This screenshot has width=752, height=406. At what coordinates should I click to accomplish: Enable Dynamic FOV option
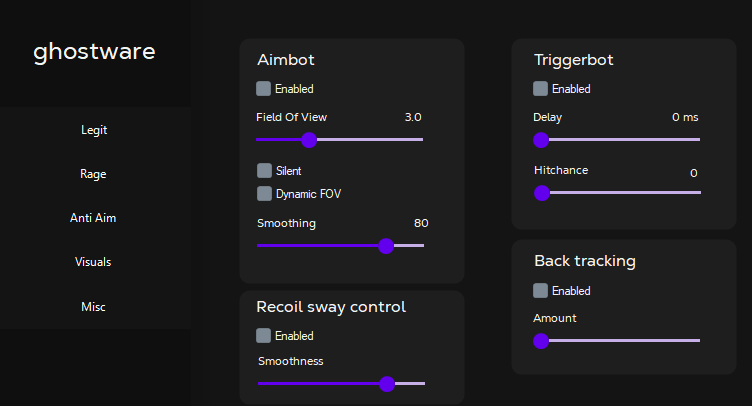point(264,193)
